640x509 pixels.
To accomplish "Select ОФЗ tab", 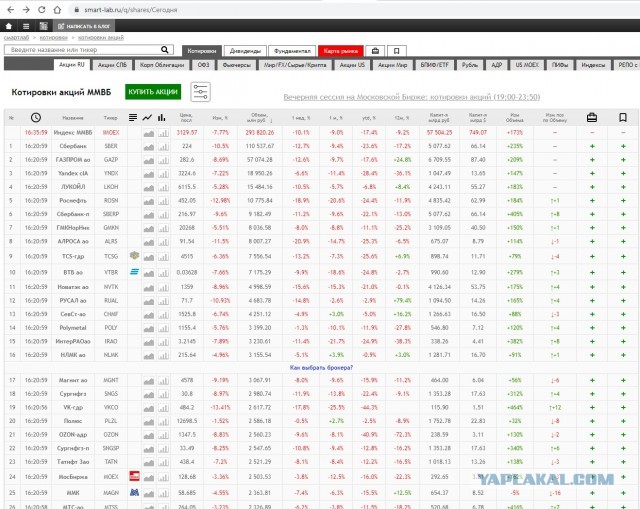I will 203,65.
